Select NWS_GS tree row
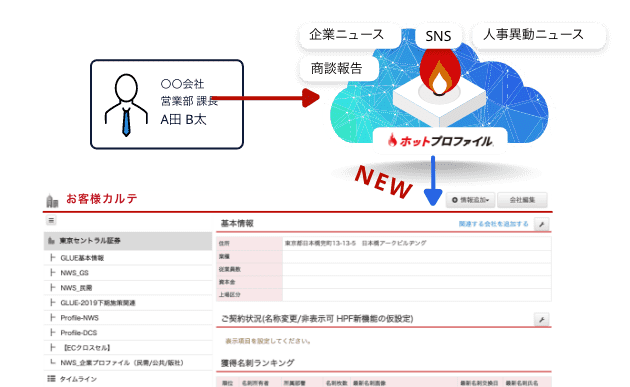Screen dimensions: 630x387 click(128, 273)
